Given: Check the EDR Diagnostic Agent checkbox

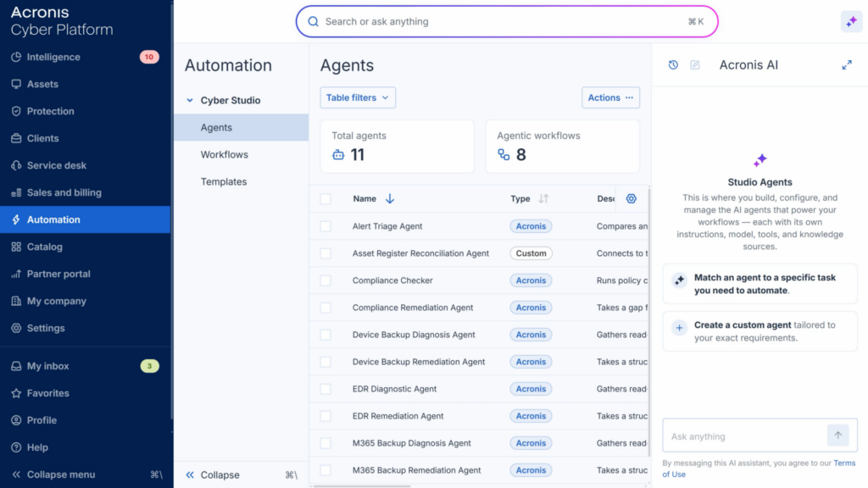Looking at the screenshot, I should [x=325, y=389].
